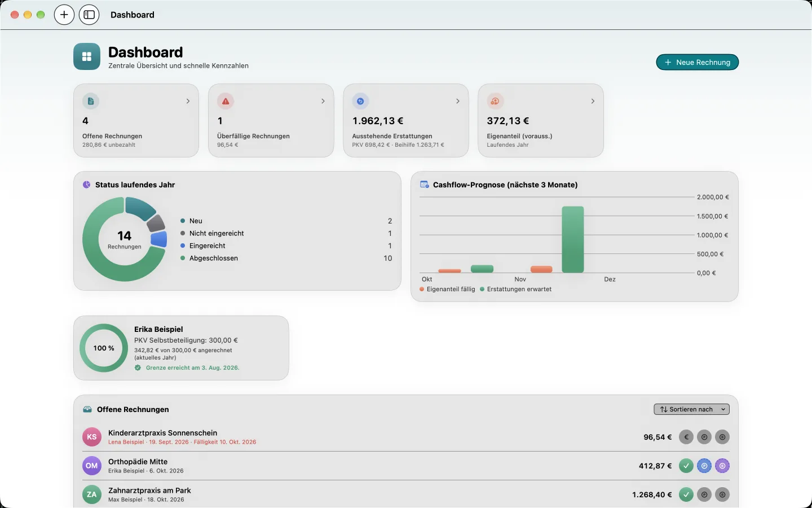This screenshot has height=508, width=812.
Task: Click the tall green November bar in the cashflow chart
Action: (x=573, y=239)
